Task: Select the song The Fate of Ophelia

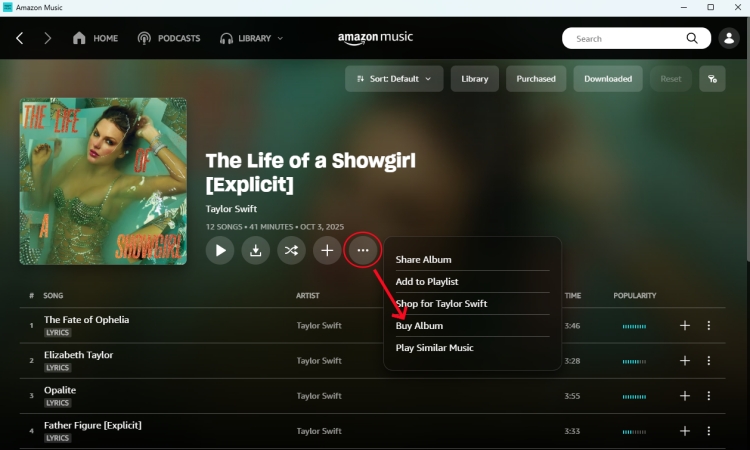Action: tap(87, 319)
